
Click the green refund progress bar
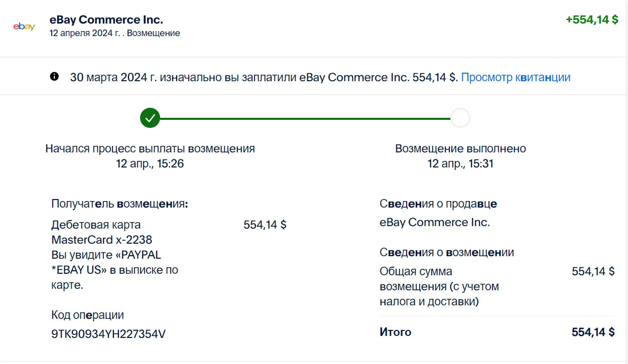pyautogui.click(x=305, y=119)
